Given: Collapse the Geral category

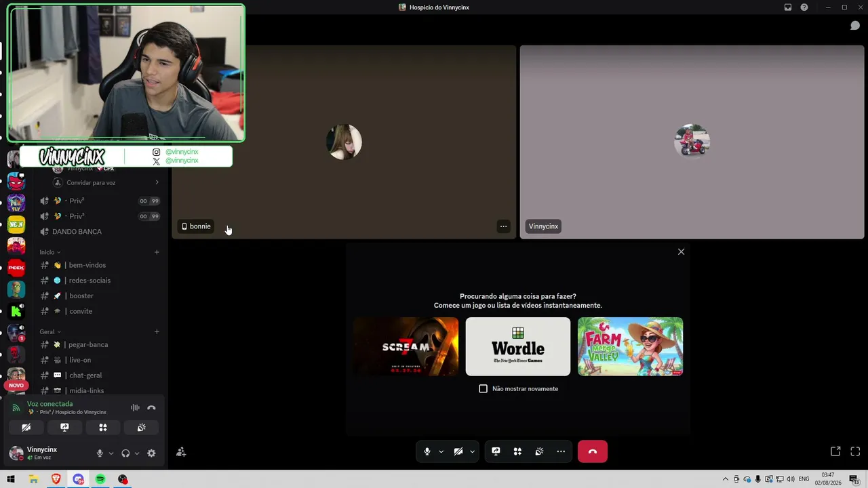Looking at the screenshot, I should click(x=50, y=332).
